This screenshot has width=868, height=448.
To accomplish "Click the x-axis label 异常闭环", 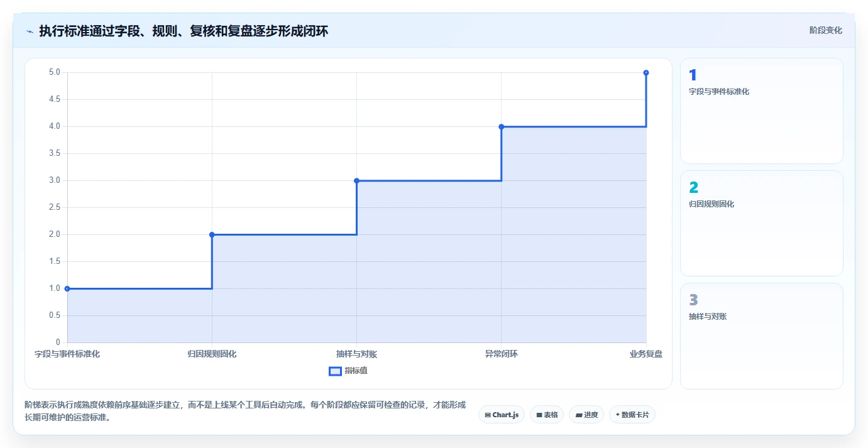I will [501, 354].
